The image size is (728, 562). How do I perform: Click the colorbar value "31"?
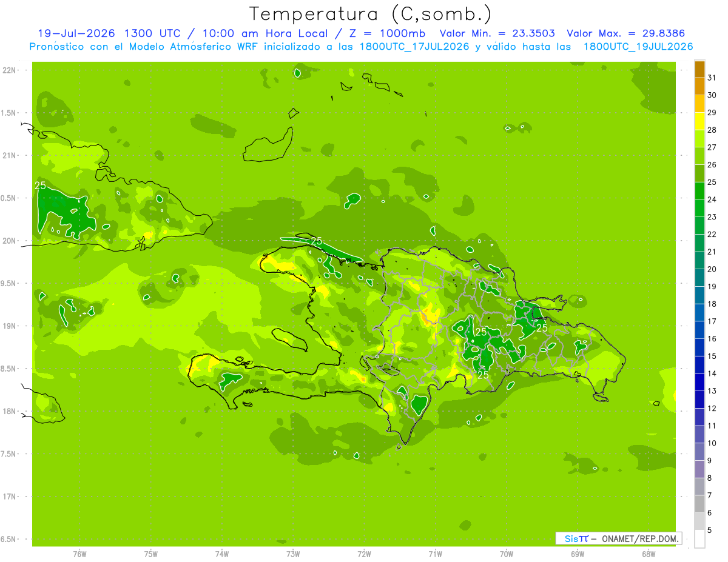712,78
